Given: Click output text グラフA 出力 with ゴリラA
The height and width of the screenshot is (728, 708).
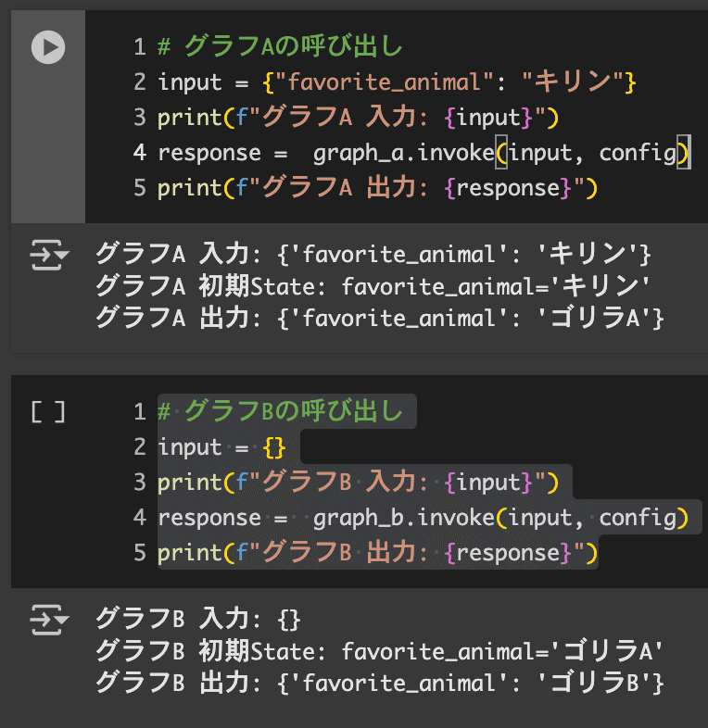Looking at the screenshot, I should point(380,318).
